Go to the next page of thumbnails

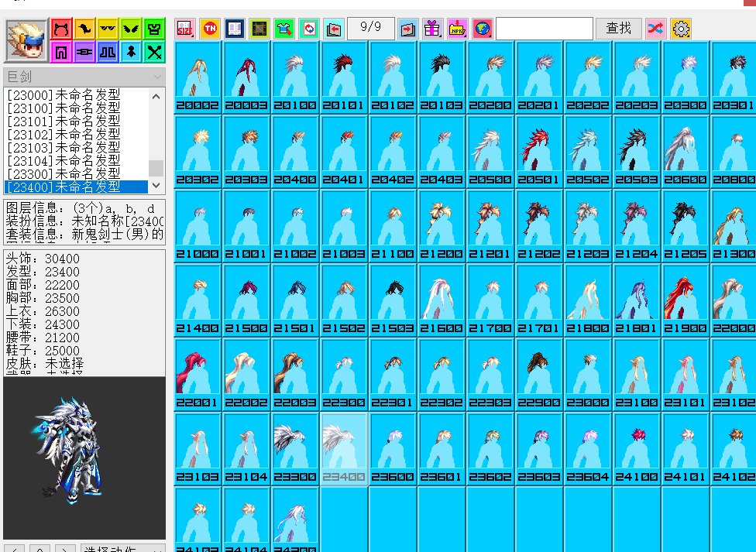[407, 29]
